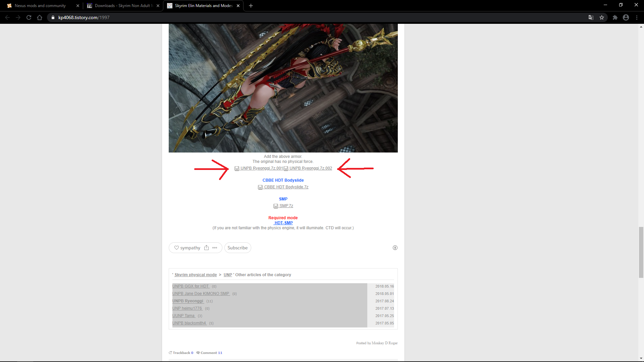Share the post via share icon
The width and height of the screenshot is (644, 362).
point(206,248)
